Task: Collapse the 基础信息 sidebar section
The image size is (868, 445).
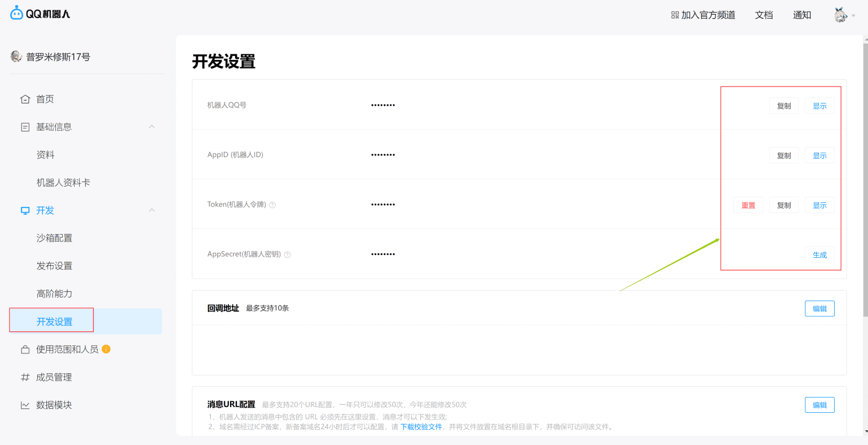Action: (151, 127)
